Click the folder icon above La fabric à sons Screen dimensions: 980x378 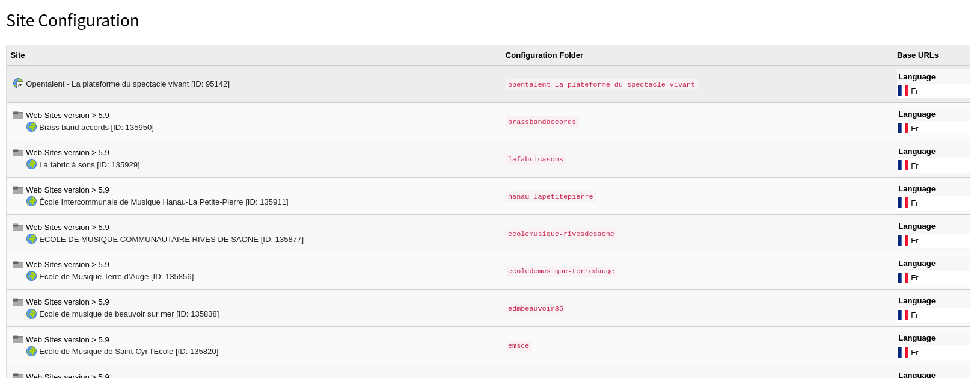coord(19,152)
